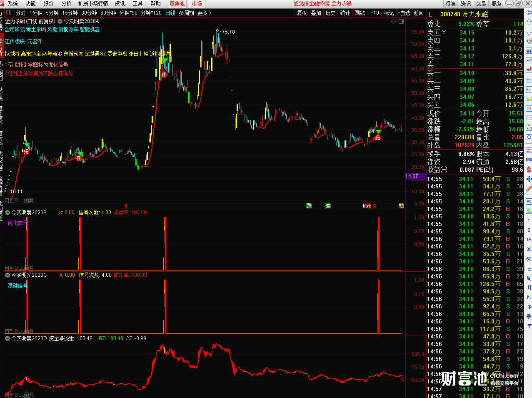This screenshot has height=398, width=532.
Task: Click the 统计 toolbar button
Action: 345,13
